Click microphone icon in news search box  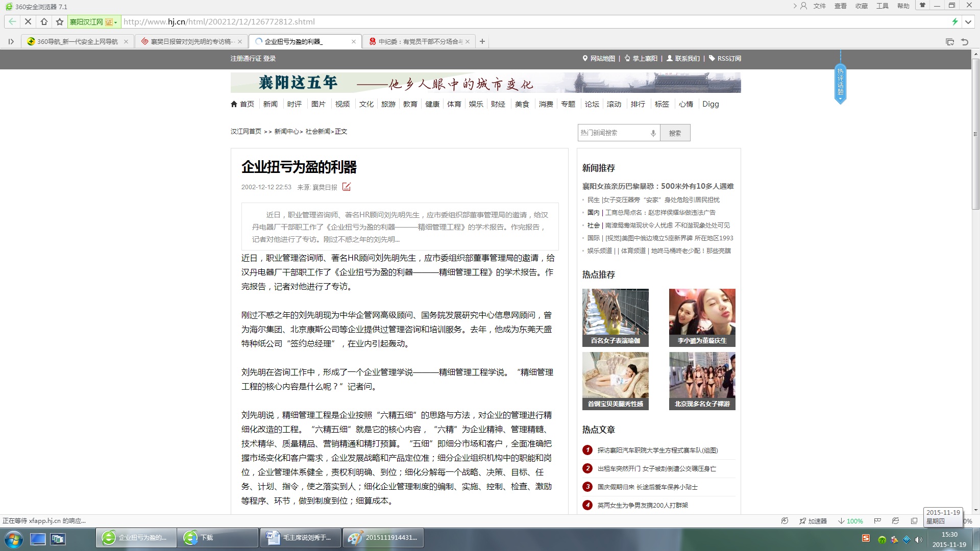point(653,133)
